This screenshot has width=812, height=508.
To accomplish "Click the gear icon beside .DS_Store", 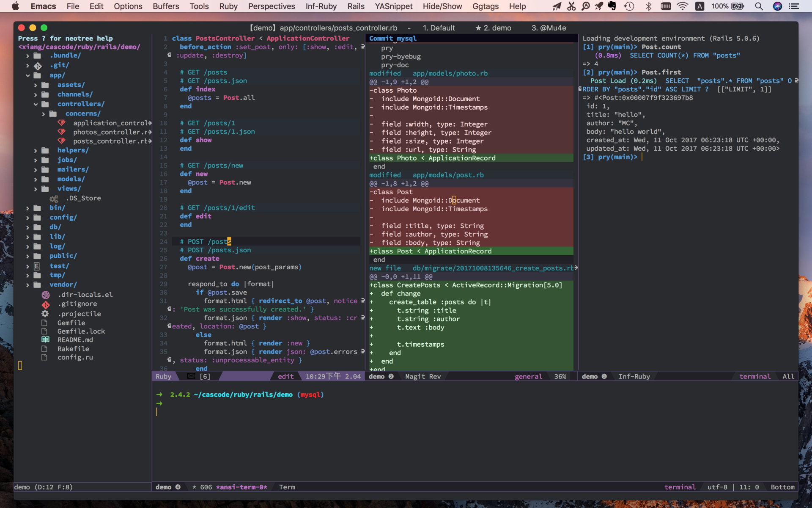I will point(54,199).
